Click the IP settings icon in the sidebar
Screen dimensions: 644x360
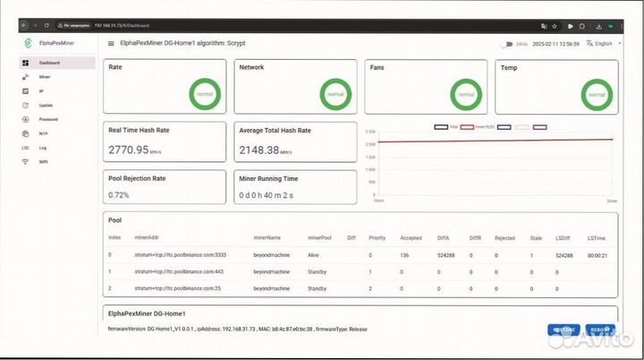pyautogui.click(x=25, y=91)
